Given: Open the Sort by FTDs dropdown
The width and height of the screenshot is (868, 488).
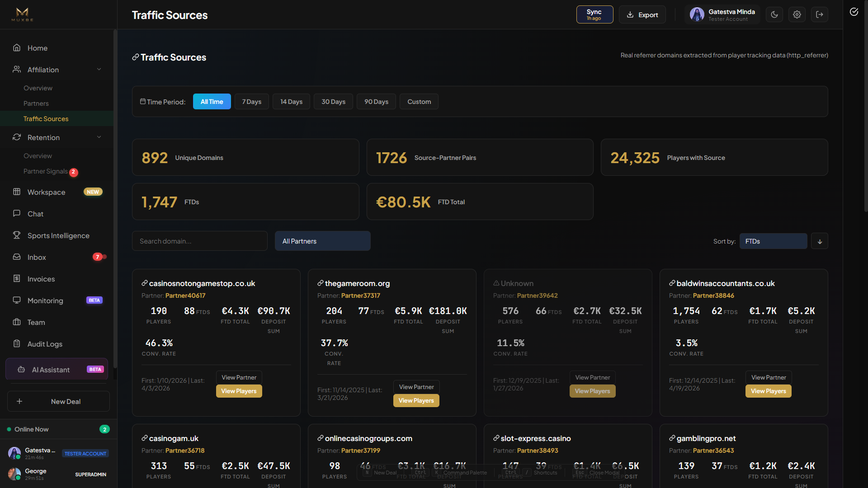Looking at the screenshot, I should click(x=774, y=241).
